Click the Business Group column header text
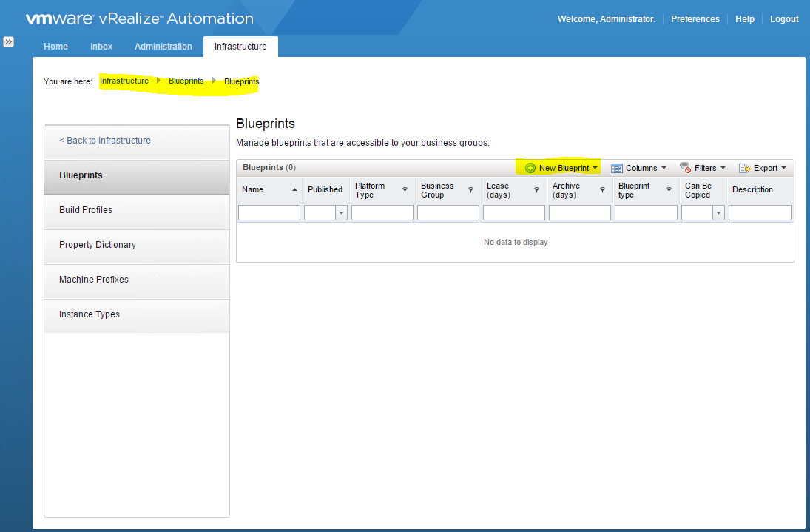The height and width of the screenshot is (532, 810). [x=437, y=190]
